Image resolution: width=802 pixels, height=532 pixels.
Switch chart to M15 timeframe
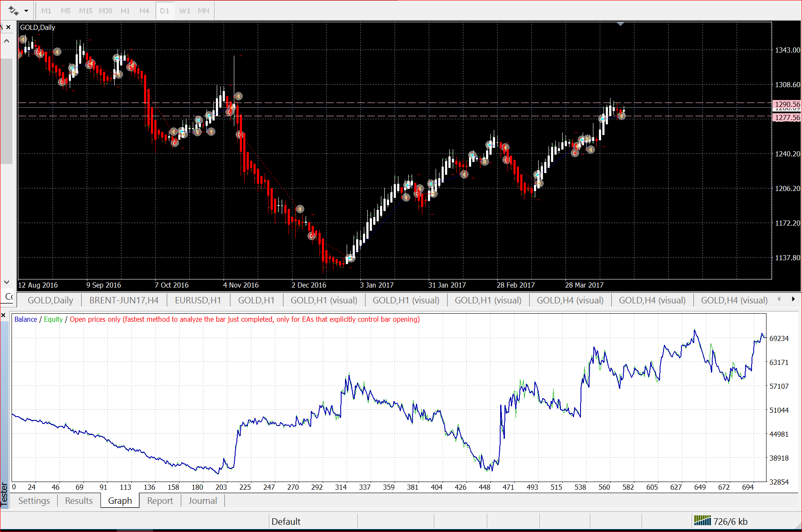pyautogui.click(x=86, y=11)
